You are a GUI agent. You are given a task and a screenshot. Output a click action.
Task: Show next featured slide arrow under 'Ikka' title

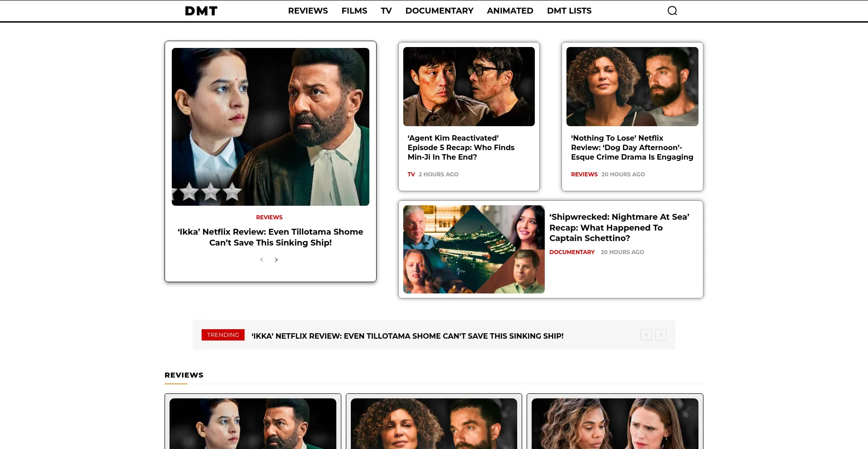276,260
